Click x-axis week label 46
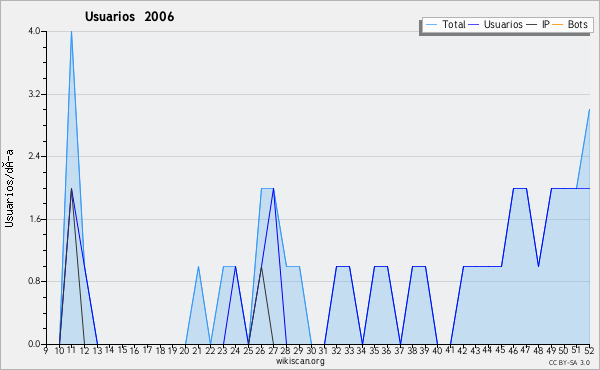600x370 pixels. (513, 350)
